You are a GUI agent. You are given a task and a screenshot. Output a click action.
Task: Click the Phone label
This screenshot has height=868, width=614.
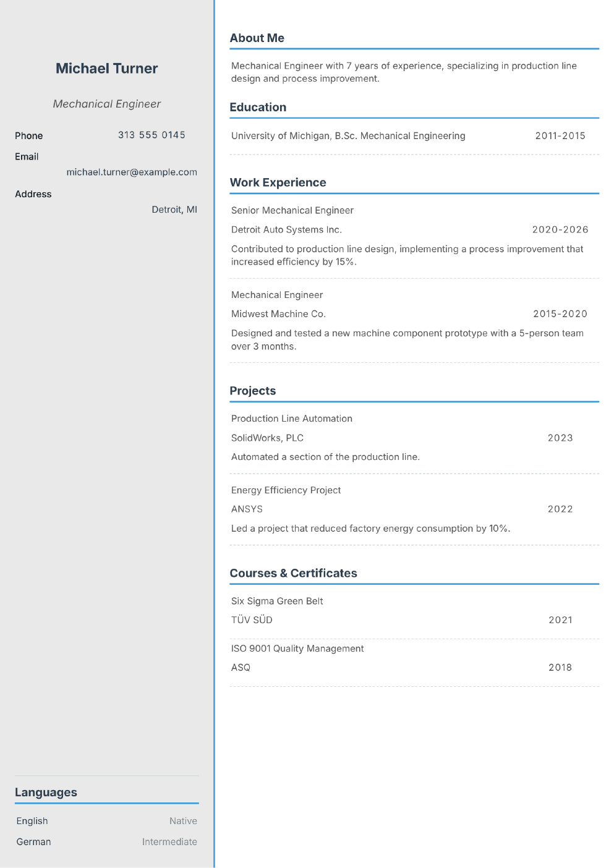[29, 135]
